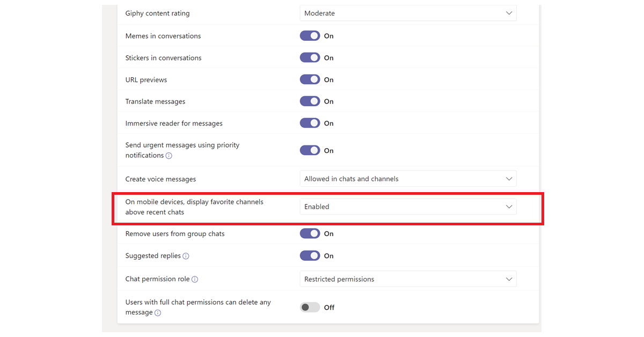Screen dimensions: 644x337
Task: Turn off Remove users from group chats
Action: 310,234
